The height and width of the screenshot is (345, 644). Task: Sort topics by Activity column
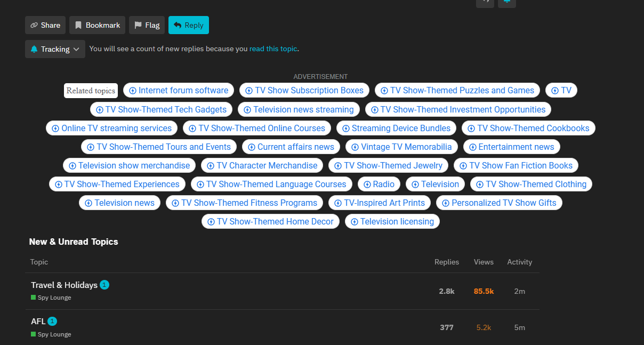click(x=519, y=262)
